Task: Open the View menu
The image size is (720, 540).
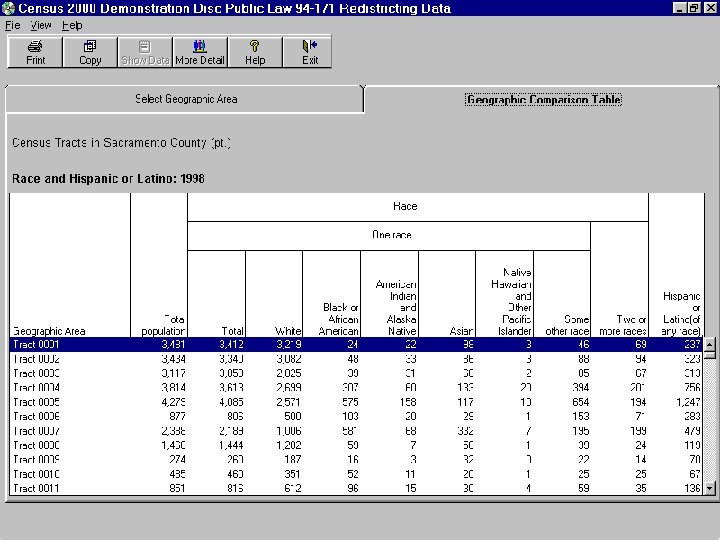Action: [41, 26]
